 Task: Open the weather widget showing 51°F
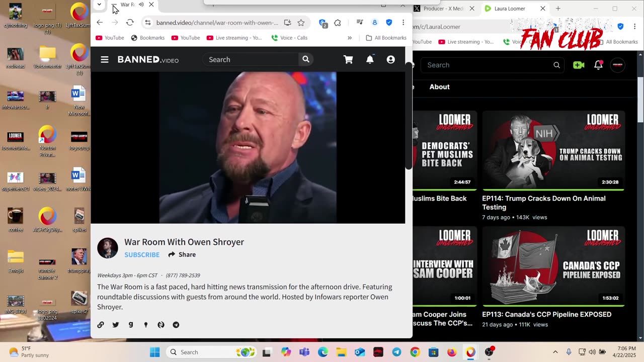point(29,352)
